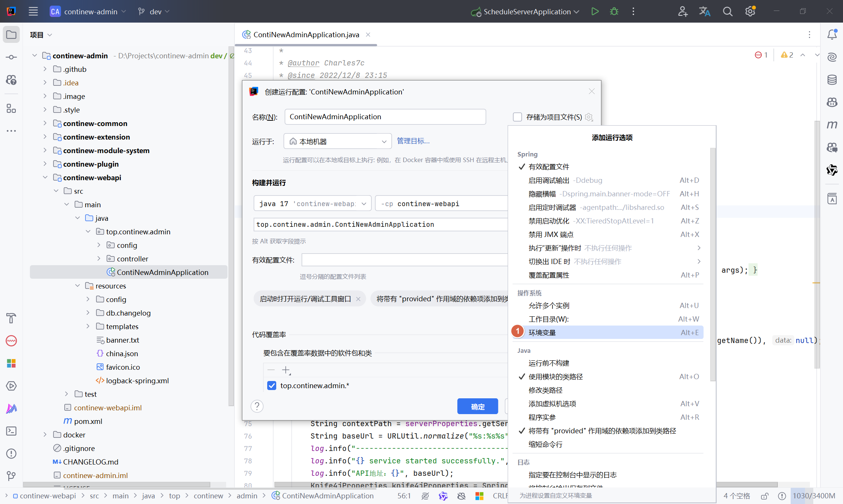This screenshot has width=843, height=504.
Task: Uncheck top.continew.admin.* coverage package
Action: [x=272, y=386]
